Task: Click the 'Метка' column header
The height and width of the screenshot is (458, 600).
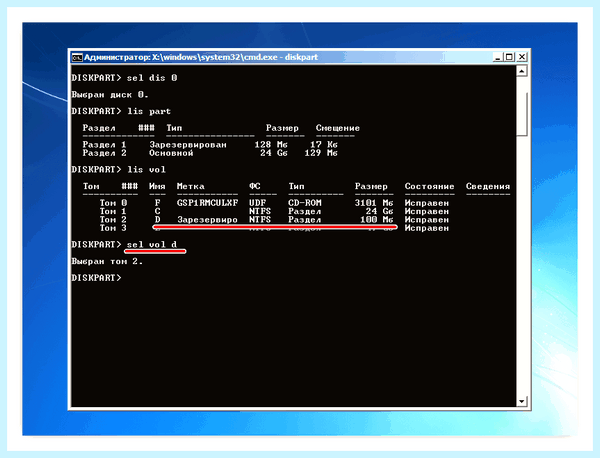Action: point(191,186)
